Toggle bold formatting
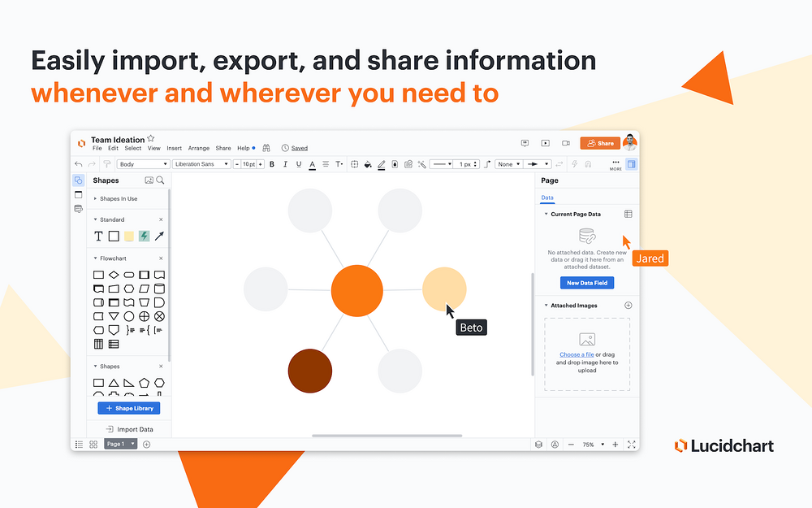 tap(272, 164)
